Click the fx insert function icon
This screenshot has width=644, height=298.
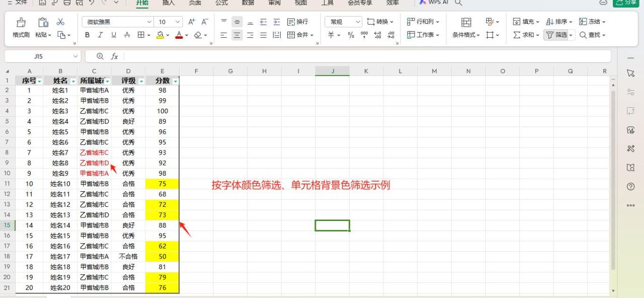tap(114, 56)
